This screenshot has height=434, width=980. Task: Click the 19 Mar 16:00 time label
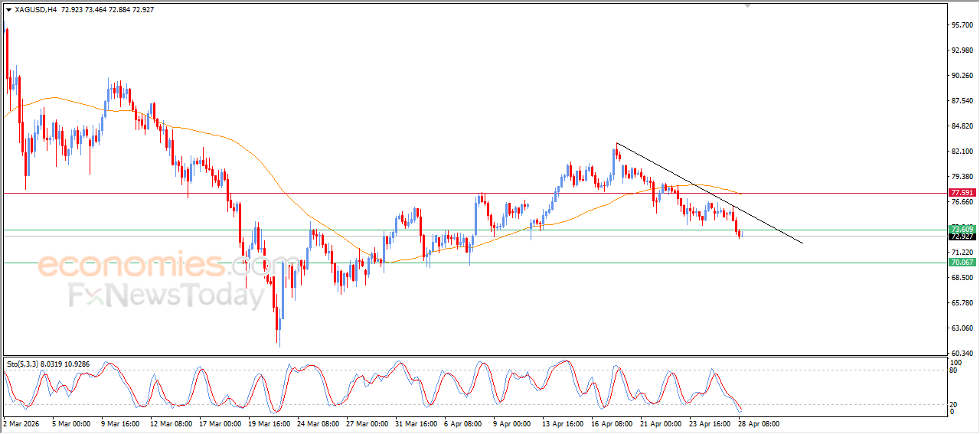(269, 423)
